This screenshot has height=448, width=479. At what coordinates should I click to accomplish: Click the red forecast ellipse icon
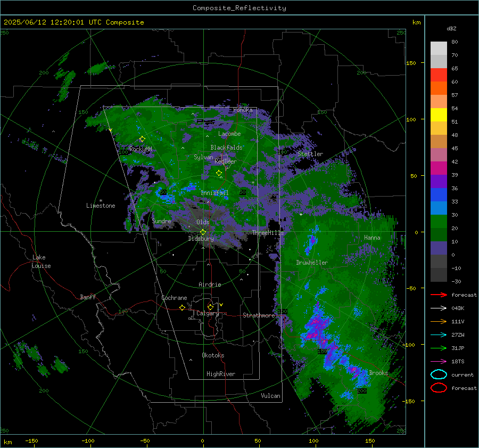pyautogui.click(x=439, y=388)
